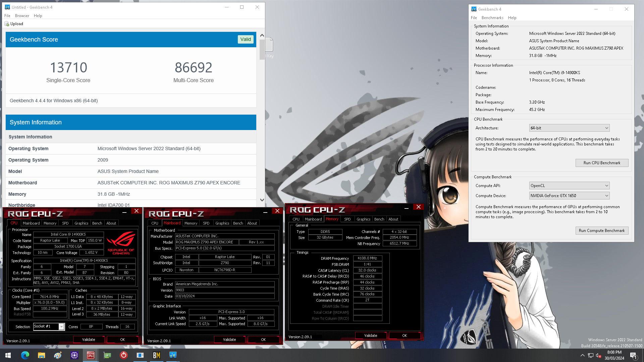Image resolution: width=644 pixels, height=362 pixels.
Task: Open the blue window app on taskbar
Action: tap(140, 355)
